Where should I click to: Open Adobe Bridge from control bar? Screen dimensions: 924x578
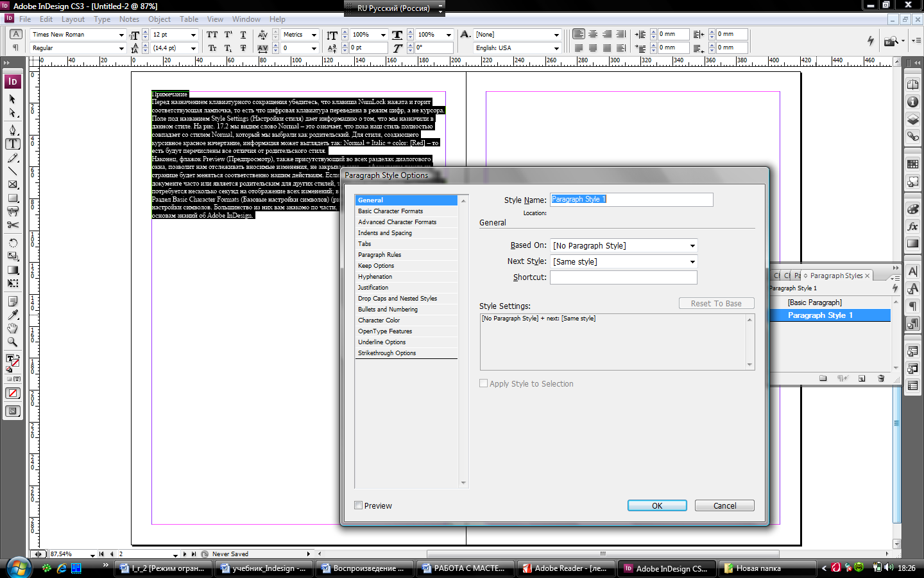[x=891, y=41]
